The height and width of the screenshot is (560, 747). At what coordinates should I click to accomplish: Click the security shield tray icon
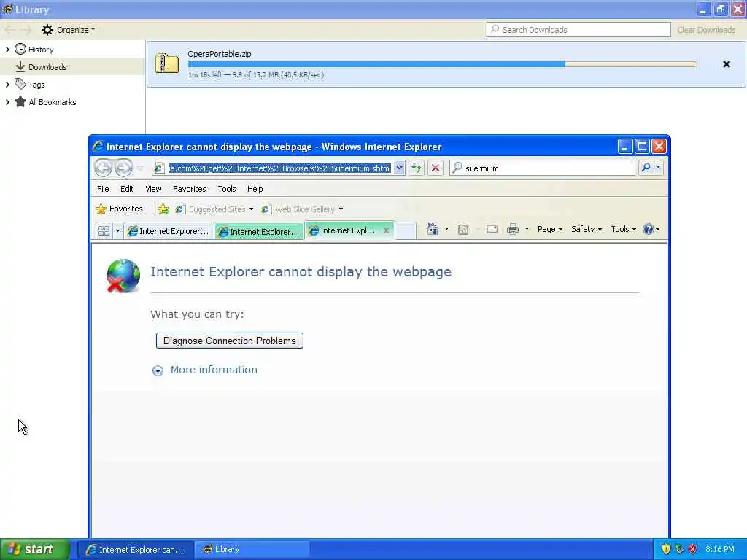click(x=666, y=549)
